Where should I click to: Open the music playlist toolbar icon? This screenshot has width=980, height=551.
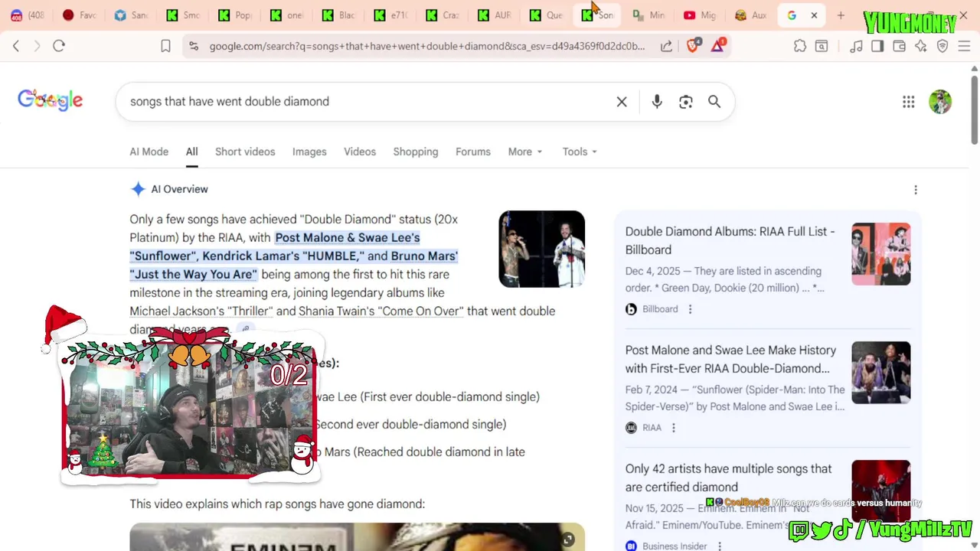[857, 46]
